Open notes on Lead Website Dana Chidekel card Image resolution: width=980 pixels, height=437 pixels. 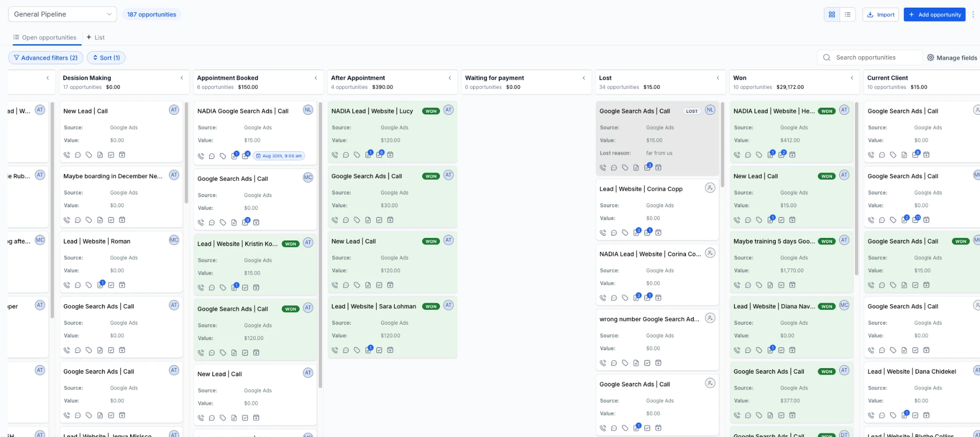pyautogui.click(x=904, y=415)
